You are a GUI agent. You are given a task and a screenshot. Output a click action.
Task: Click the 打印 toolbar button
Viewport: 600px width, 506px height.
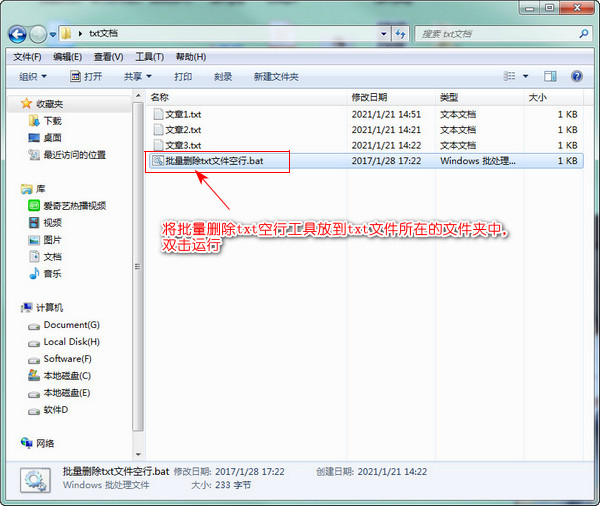point(183,77)
